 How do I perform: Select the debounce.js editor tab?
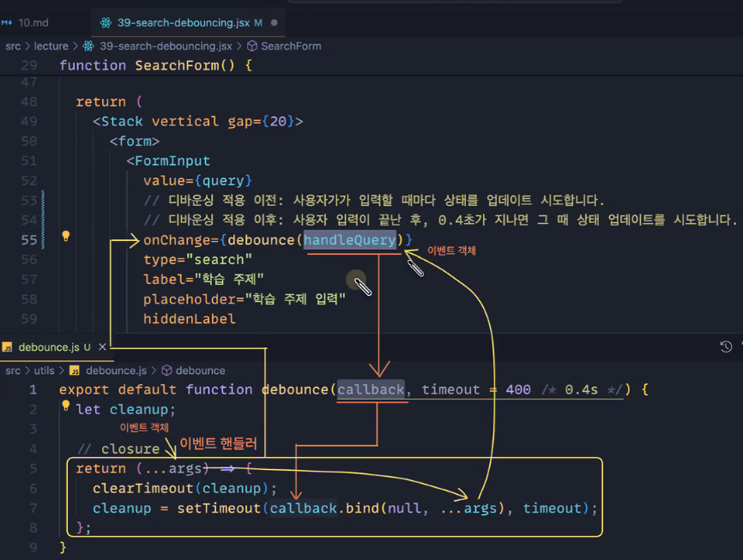(x=55, y=347)
